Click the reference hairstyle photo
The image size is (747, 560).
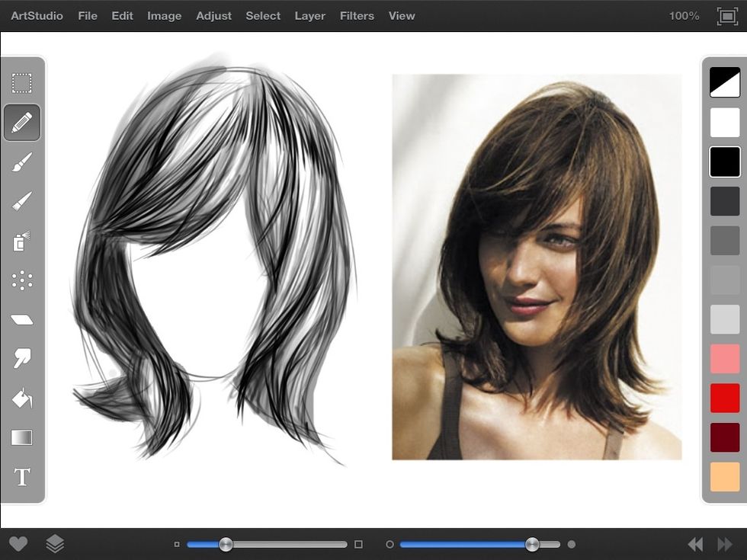point(537,267)
